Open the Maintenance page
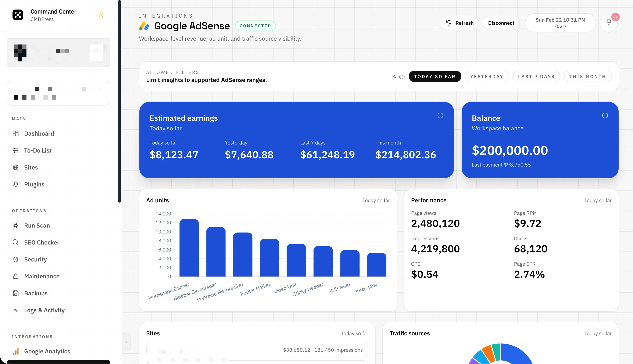633x364 pixels. coord(58,276)
